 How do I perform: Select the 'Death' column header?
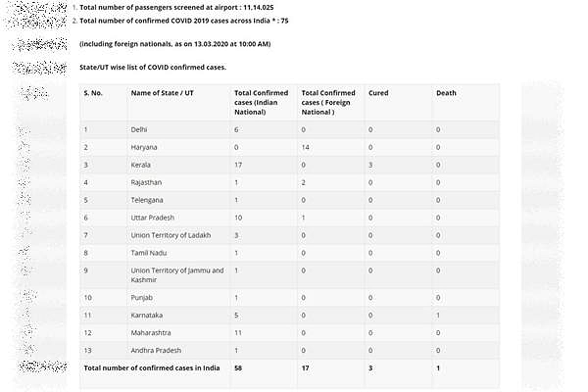446,93
